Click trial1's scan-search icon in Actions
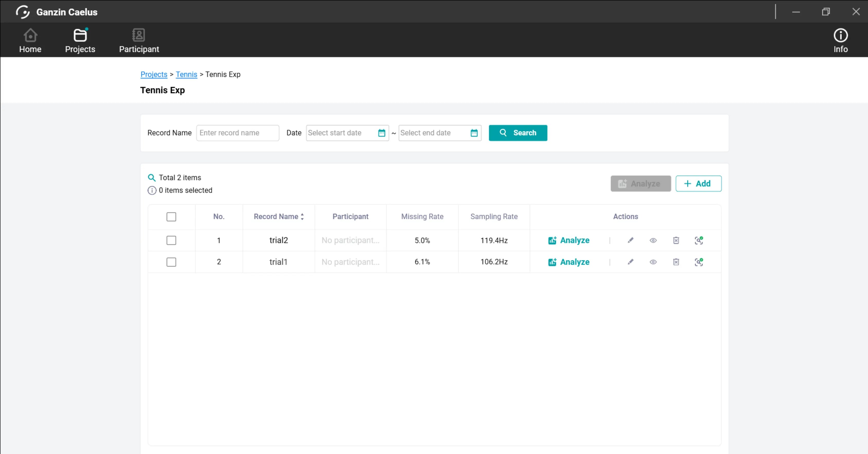Screen dimensions: 868x454 click(699, 262)
